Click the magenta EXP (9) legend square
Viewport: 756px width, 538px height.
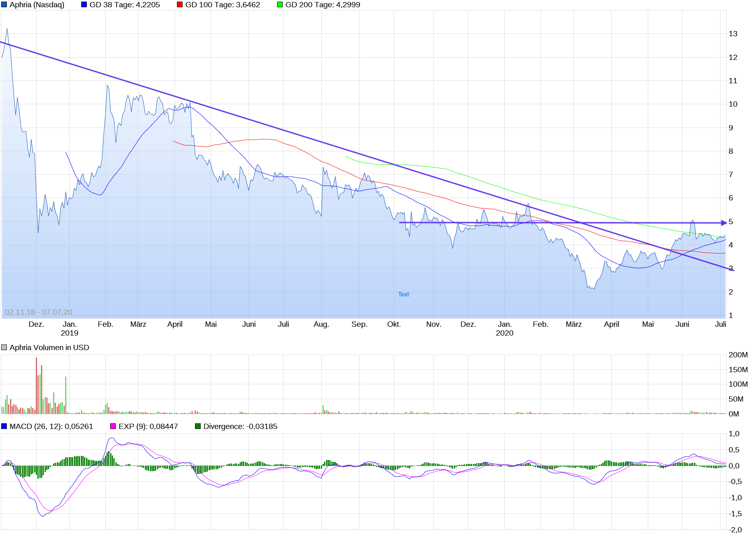113,426
